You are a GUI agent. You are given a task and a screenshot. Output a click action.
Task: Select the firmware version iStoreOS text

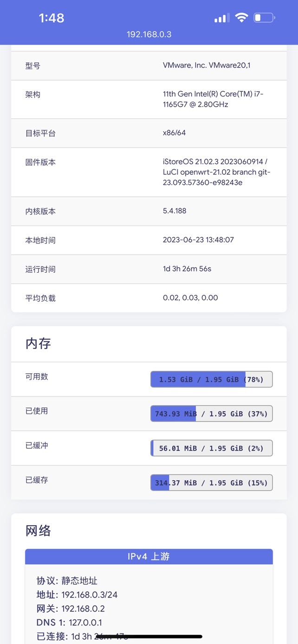[x=216, y=172]
